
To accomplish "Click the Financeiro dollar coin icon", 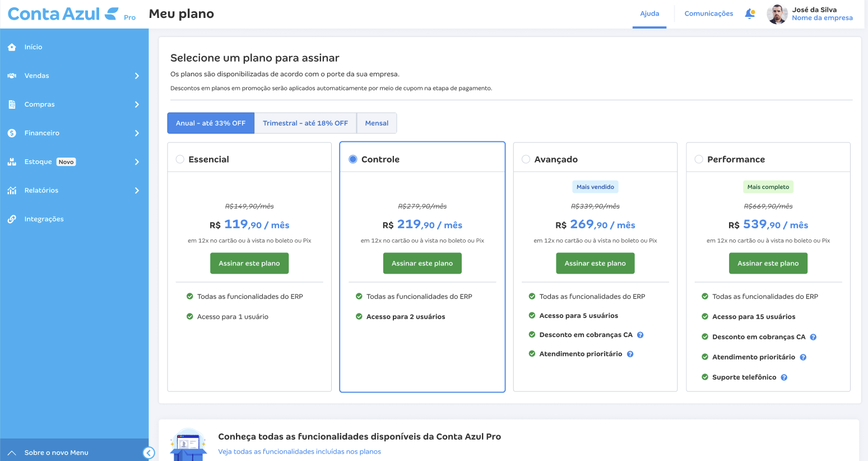I will [x=12, y=133].
